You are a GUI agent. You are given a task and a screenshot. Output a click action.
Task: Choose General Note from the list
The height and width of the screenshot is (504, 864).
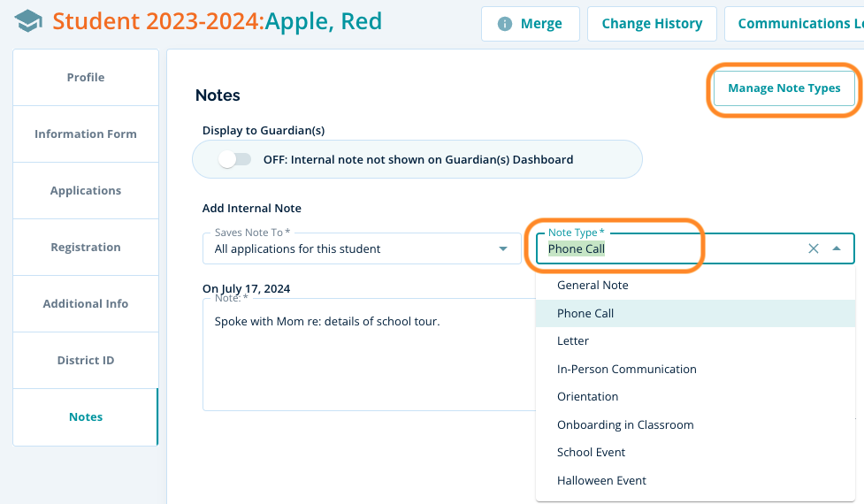coord(593,286)
